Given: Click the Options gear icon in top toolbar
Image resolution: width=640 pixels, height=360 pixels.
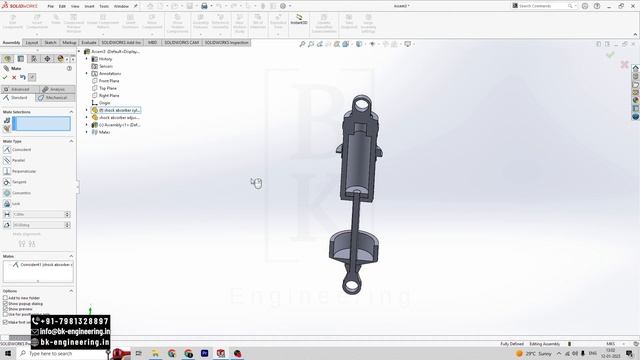Looking at the screenshot, I should pos(283,6).
